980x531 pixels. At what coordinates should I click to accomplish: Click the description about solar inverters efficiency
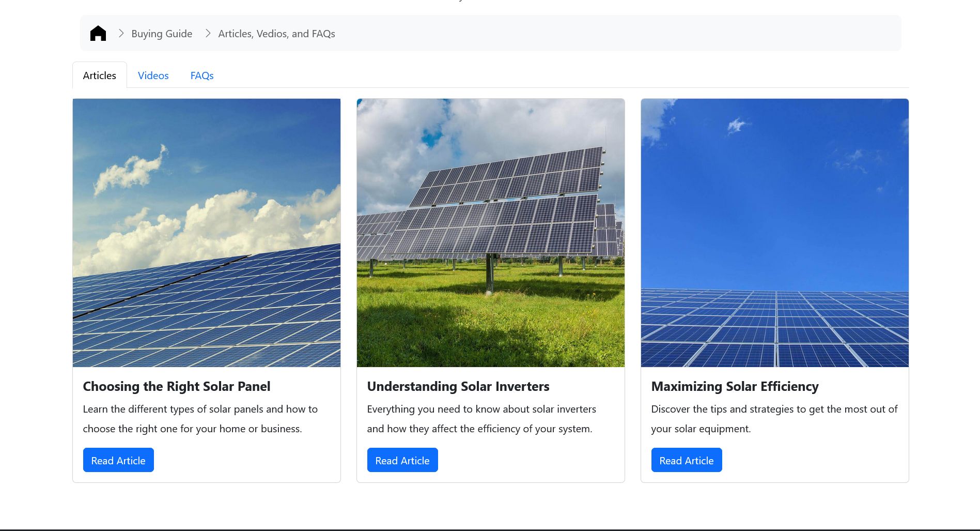tap(481, 419)
